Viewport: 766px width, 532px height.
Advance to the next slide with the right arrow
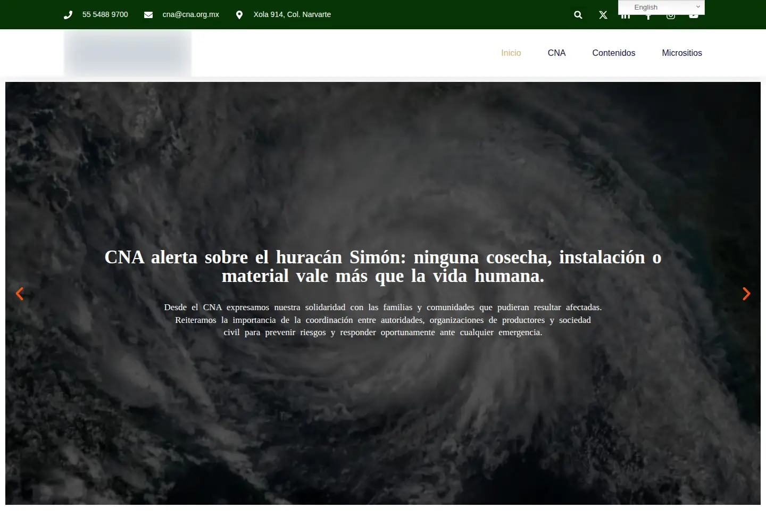tap(746, 294)
